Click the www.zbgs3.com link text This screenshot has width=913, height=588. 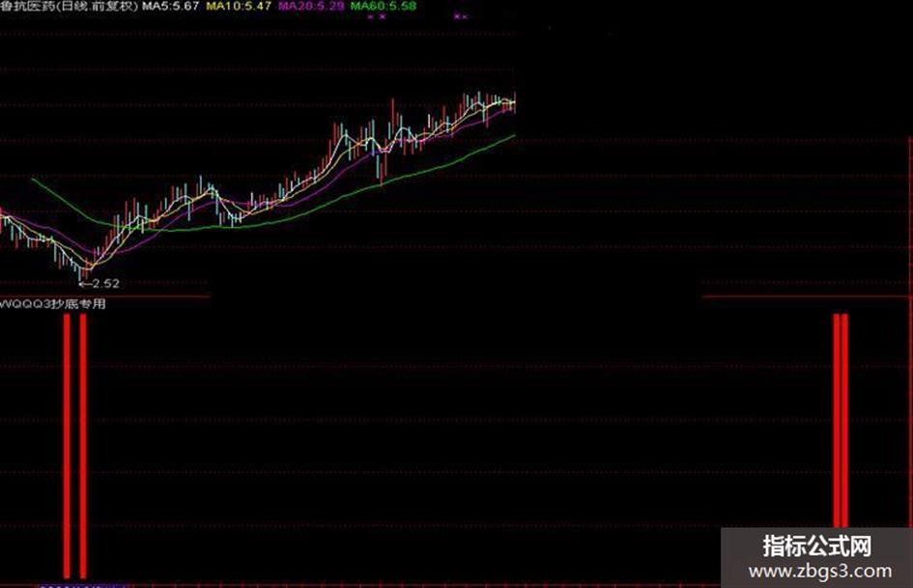coord(820,572)
